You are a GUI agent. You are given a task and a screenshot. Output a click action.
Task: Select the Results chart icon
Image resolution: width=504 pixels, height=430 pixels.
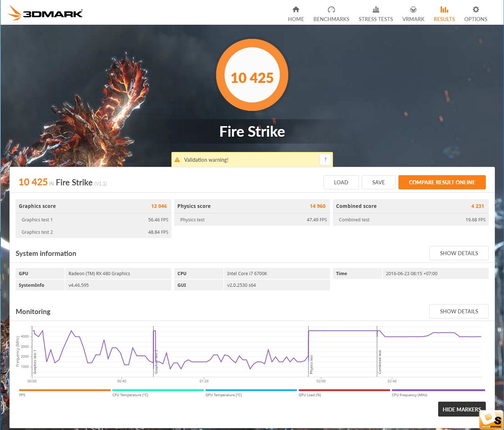pos(444,9)
